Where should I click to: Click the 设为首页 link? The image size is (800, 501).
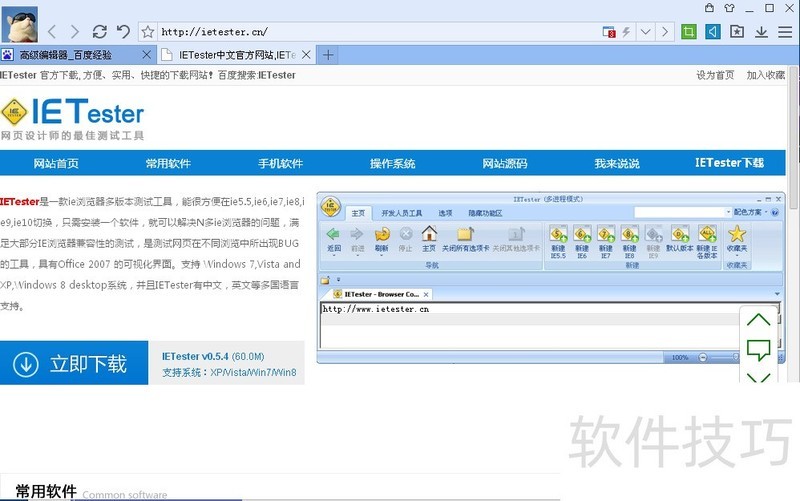click(x=715, y=75)
